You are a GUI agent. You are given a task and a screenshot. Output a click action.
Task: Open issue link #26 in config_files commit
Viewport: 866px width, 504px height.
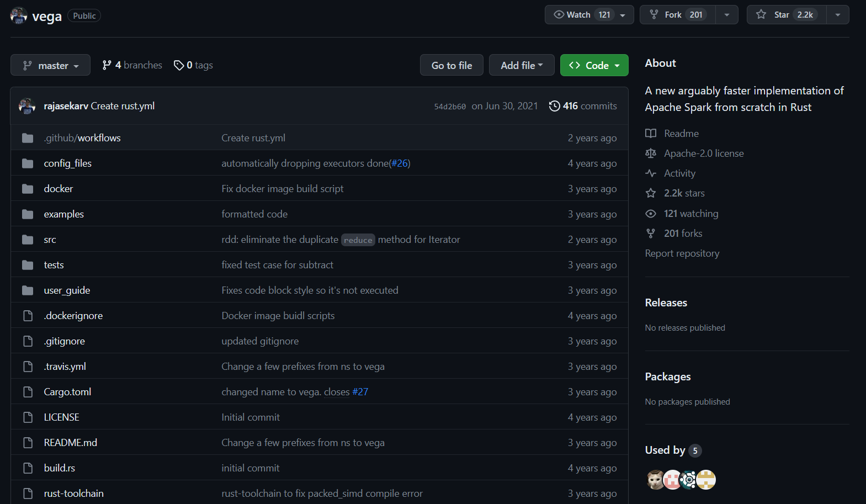[400, 163]
